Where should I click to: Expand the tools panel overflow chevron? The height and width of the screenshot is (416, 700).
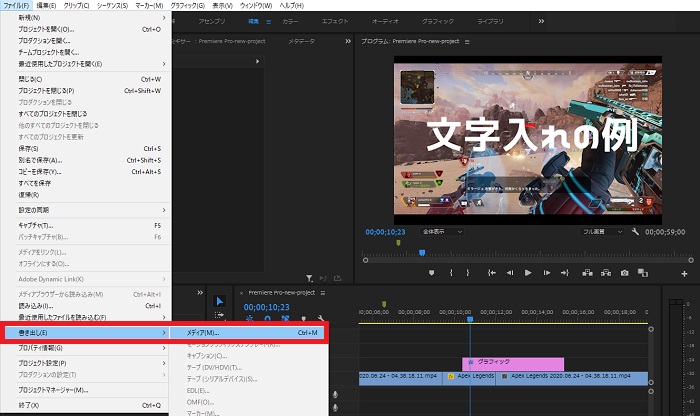200,293
